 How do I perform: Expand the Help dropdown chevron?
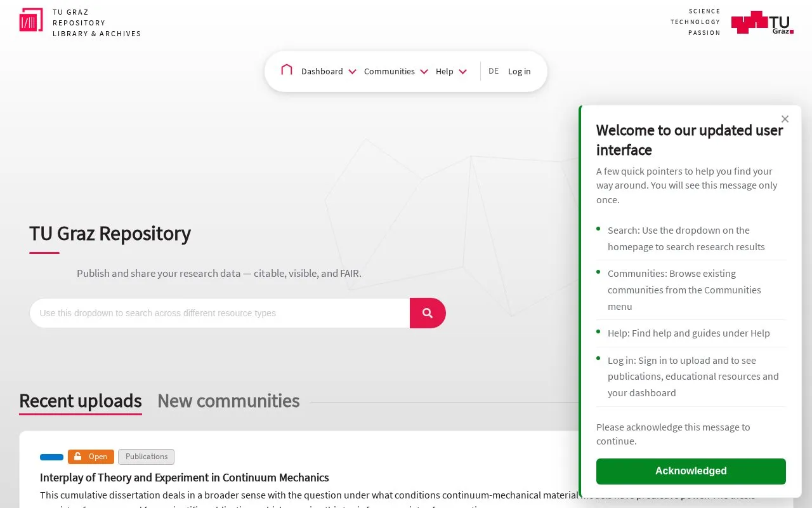pos(462,72)
